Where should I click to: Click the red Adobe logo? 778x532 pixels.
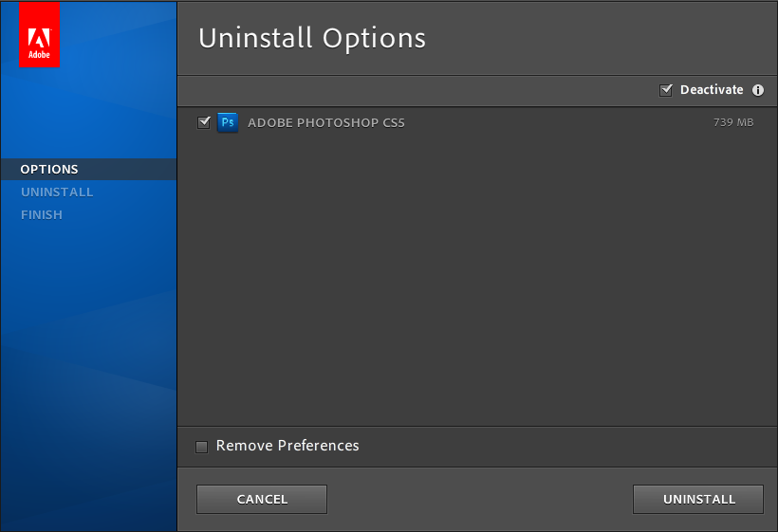(39, 35)
